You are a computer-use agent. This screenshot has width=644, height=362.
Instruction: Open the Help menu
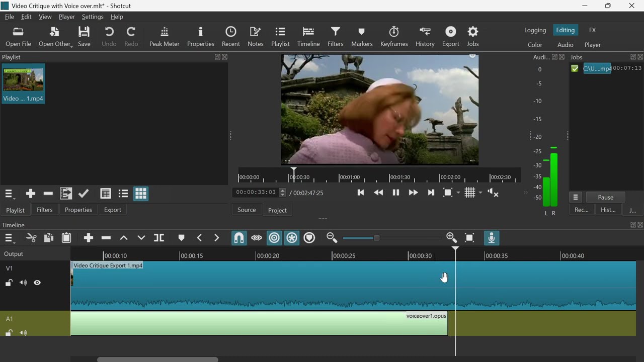pos(117,17)
